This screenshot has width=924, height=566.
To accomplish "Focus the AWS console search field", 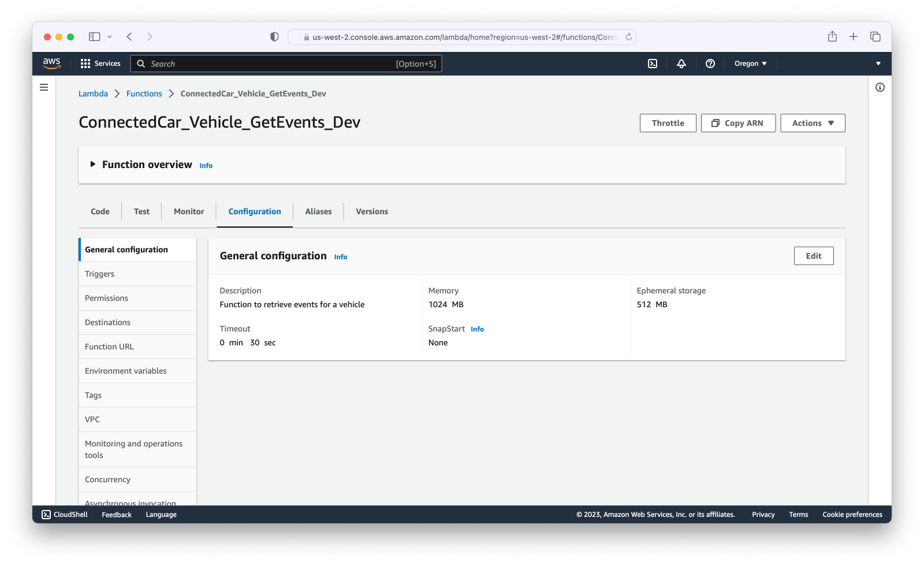I will [x=286, y=64].
